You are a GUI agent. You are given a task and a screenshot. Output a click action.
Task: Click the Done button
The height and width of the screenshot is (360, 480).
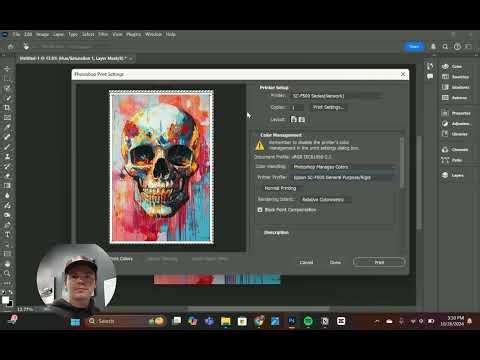(335, 262)
